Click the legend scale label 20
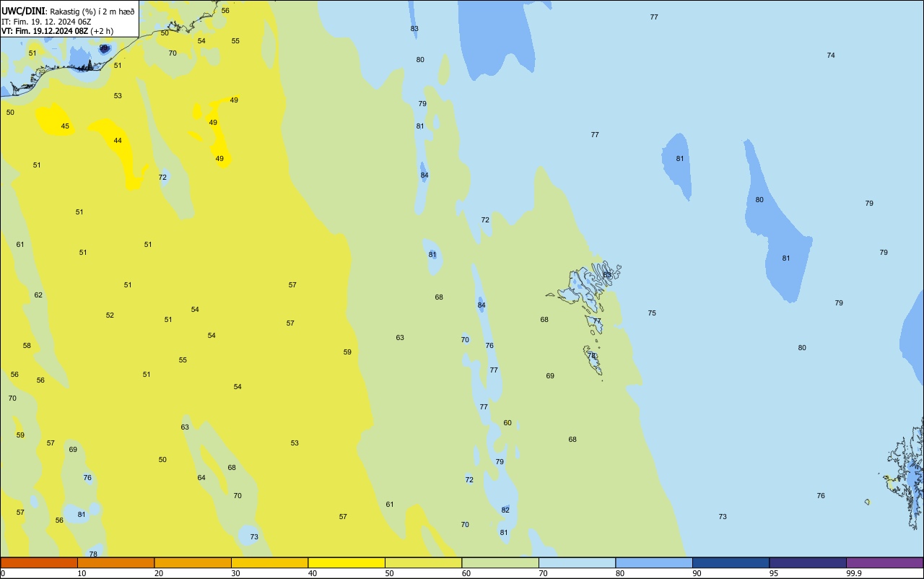This screenshot has height=579, width=924. [x=159, y=573]
